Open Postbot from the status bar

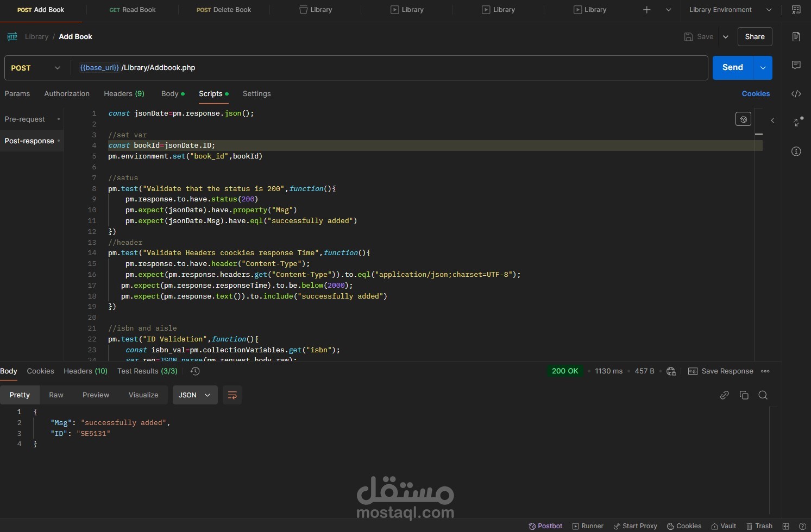click(545, 526)
